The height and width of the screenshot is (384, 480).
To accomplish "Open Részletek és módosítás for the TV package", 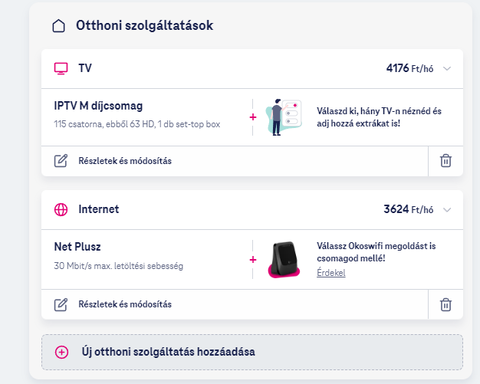I will 125,161.
